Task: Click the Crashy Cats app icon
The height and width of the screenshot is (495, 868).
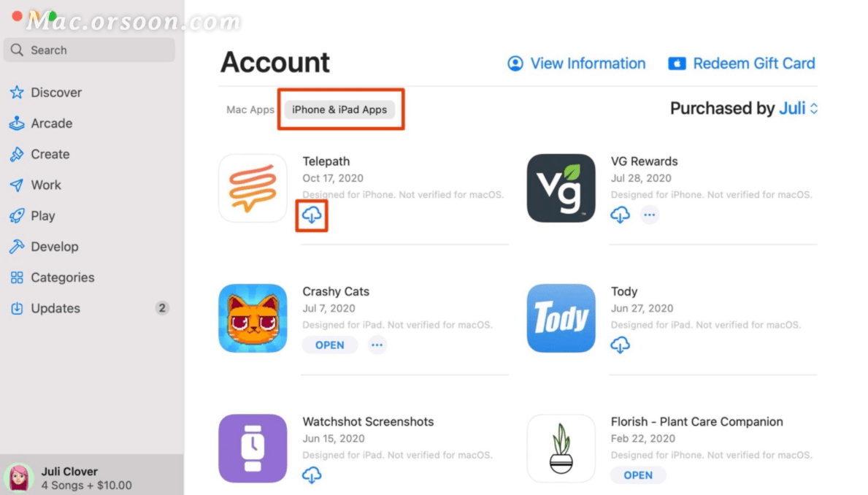Action: (253, 318)
